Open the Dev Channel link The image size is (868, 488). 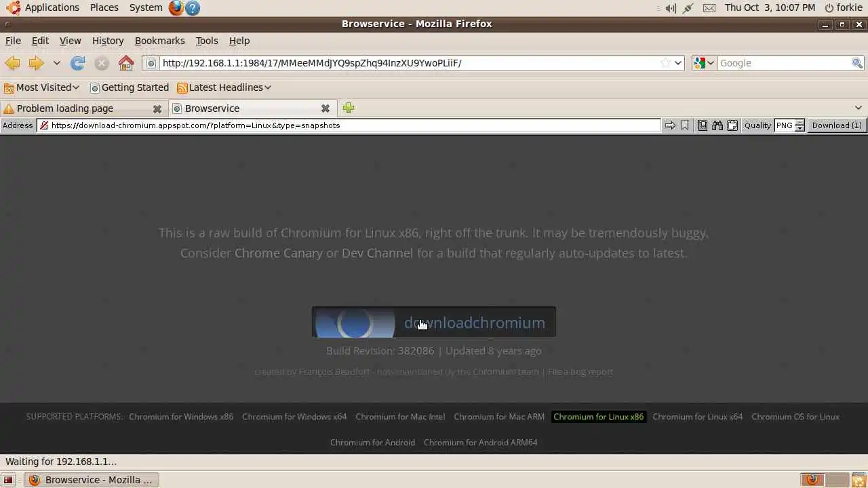377,253
